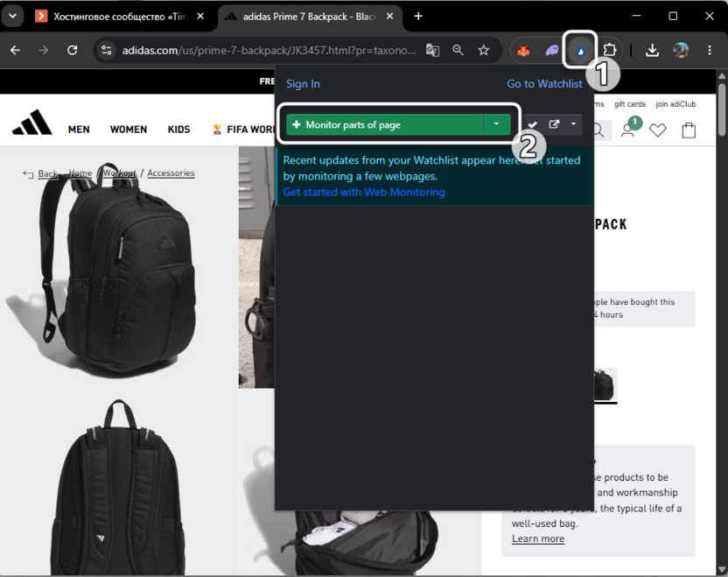
Task: Open the KIDS menu
Action: (178, 130)
